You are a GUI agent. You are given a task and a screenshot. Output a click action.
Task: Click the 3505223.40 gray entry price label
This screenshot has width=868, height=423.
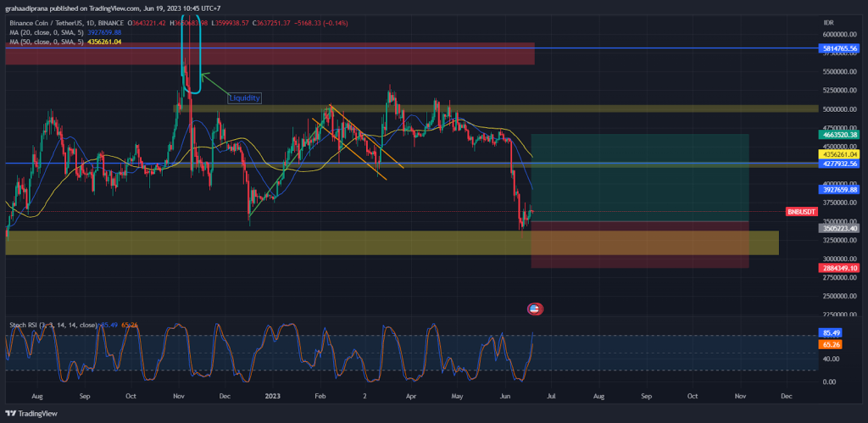click(840, 227)
